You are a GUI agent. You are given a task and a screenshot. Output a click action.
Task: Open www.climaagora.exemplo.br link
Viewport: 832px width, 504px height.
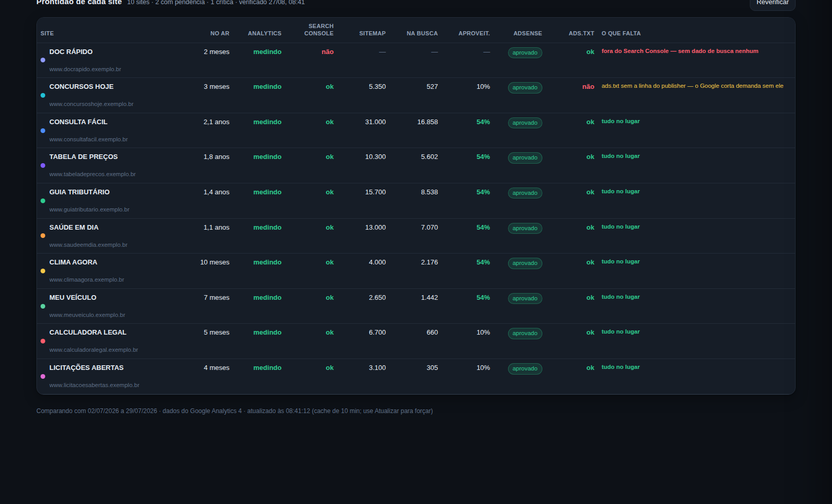pyautogui.click(x=87, y=280)
